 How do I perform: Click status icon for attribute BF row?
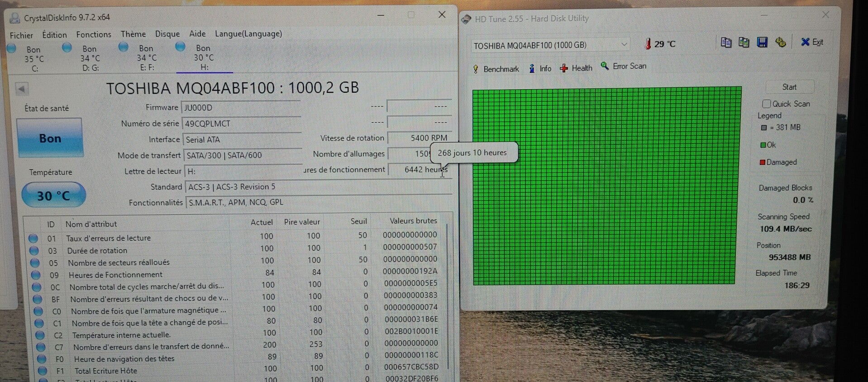point(38,299)
